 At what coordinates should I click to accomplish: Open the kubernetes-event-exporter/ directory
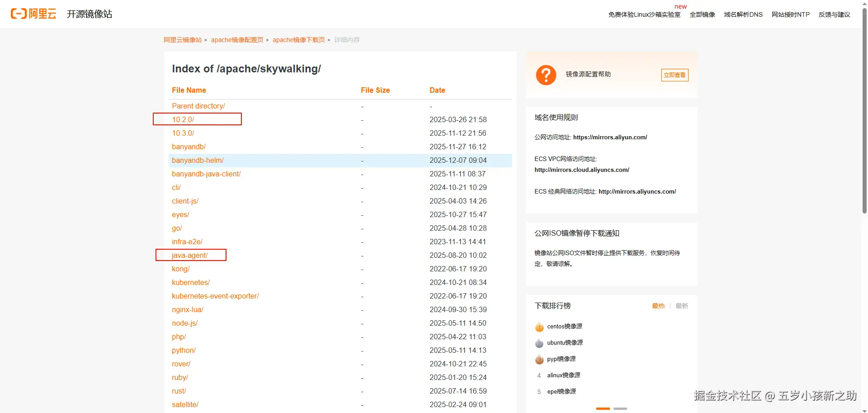pos(215,296)
